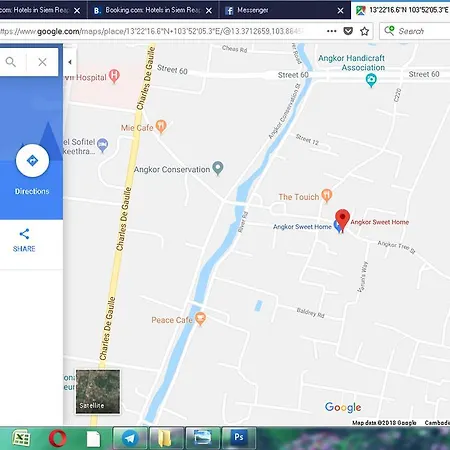Click the Directions button icon
Viewport: 450px width, 450px height.
click(x=32, y=161)
